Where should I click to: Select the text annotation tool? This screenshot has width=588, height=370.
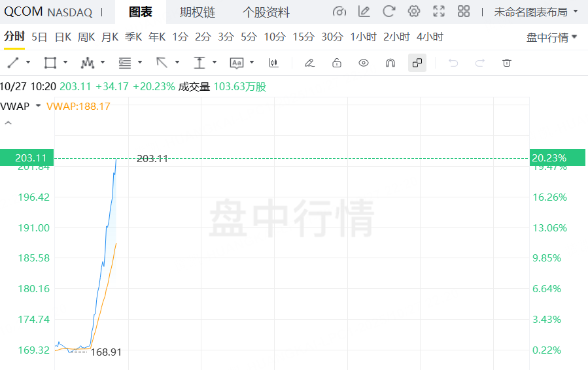237,63
